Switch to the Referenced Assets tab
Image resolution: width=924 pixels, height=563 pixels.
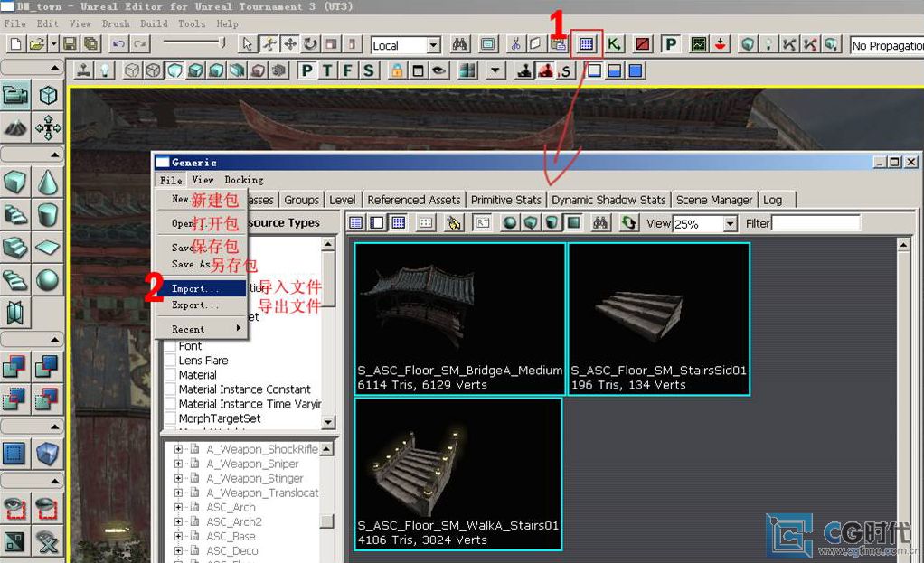pos(414,201)
